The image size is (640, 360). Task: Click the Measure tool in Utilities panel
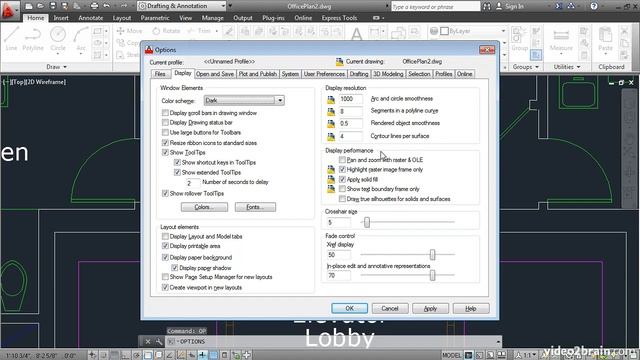pyautogui.click(x=561, y=39)
